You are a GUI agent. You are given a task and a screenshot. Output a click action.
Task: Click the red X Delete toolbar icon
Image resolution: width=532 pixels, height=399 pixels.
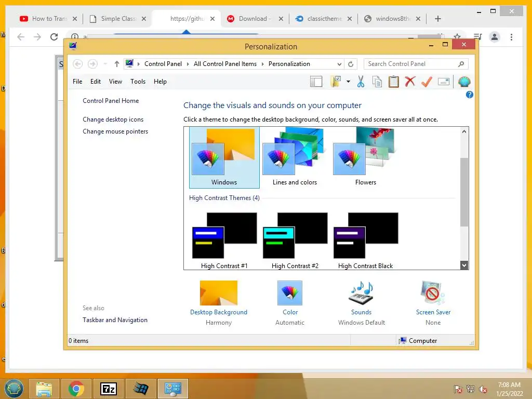point(410,82)
